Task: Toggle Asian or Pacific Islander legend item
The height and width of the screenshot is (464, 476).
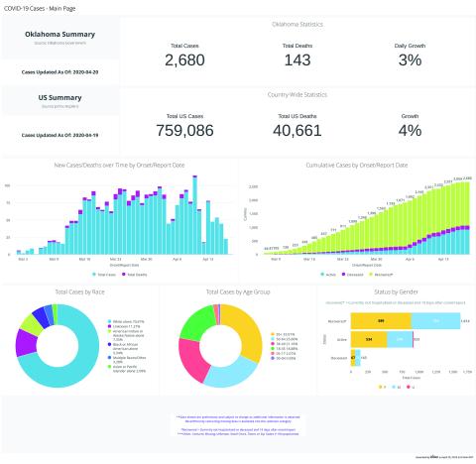Action: point(127,369)
